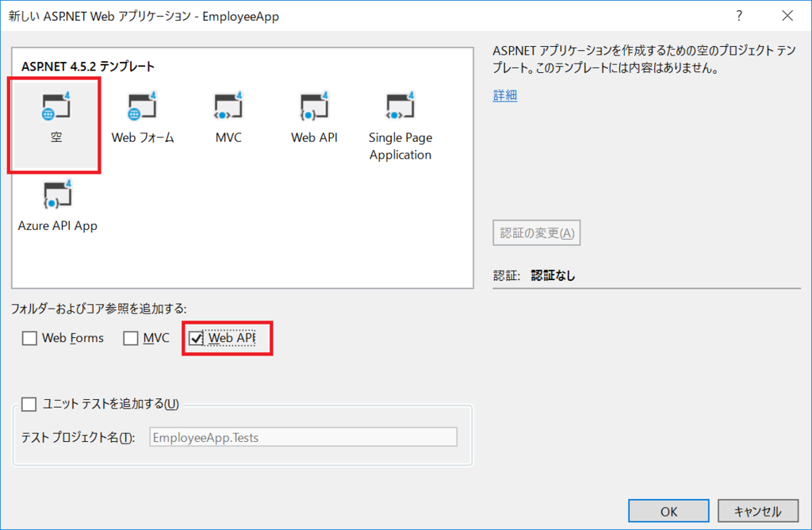Tick the MVC core reference checkbox

pyautogui.click(x=131, y=338)
